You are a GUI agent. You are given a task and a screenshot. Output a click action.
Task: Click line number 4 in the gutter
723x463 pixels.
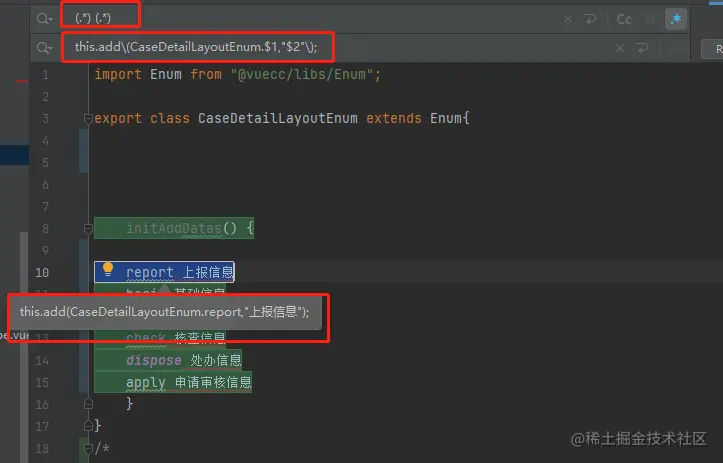click(45, 141)
